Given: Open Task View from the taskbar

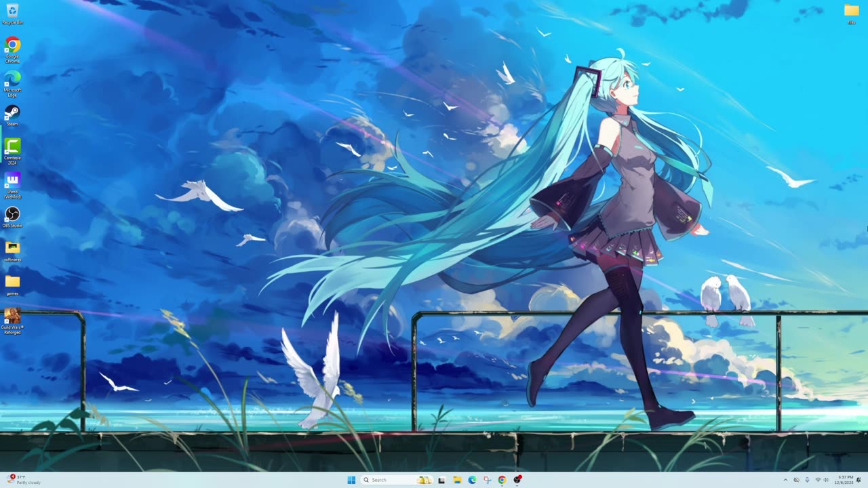Looking at the screenshot, I should [x=441, y=480].
